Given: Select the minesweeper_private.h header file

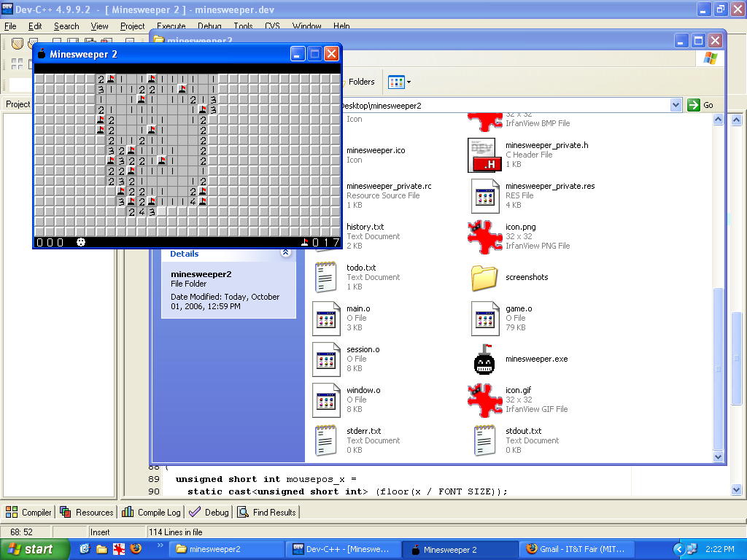Looking at the screenshot, I should 484,155.
